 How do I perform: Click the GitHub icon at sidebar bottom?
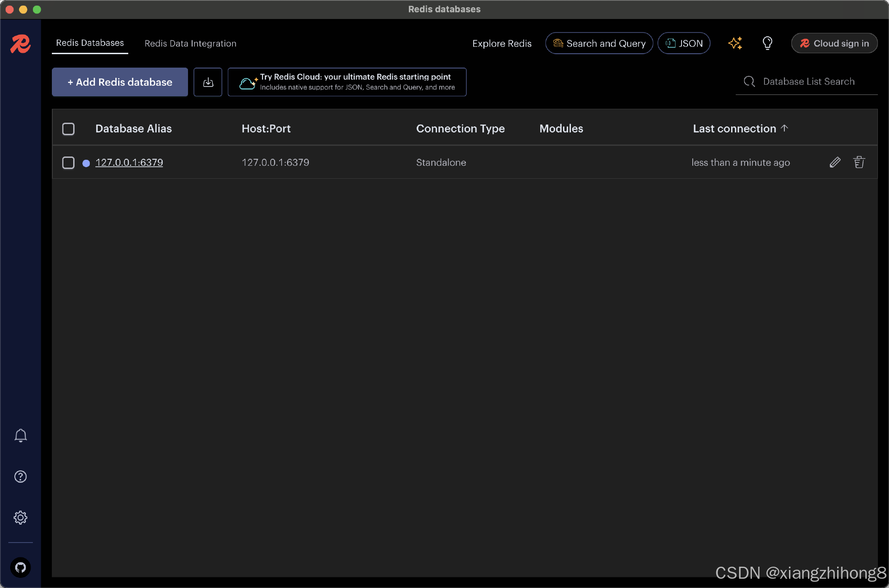pyautogui.click(x=20, y=567)
